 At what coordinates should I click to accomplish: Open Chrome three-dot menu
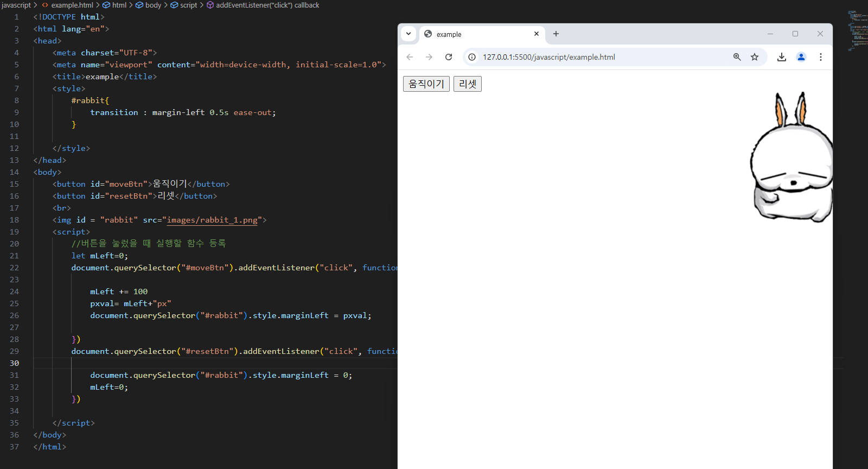(x=821, y=57)
